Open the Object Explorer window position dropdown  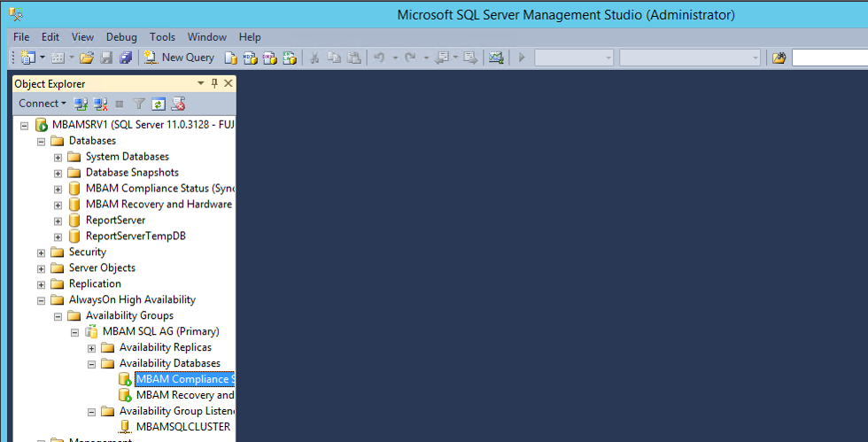(x=200, y=83)
